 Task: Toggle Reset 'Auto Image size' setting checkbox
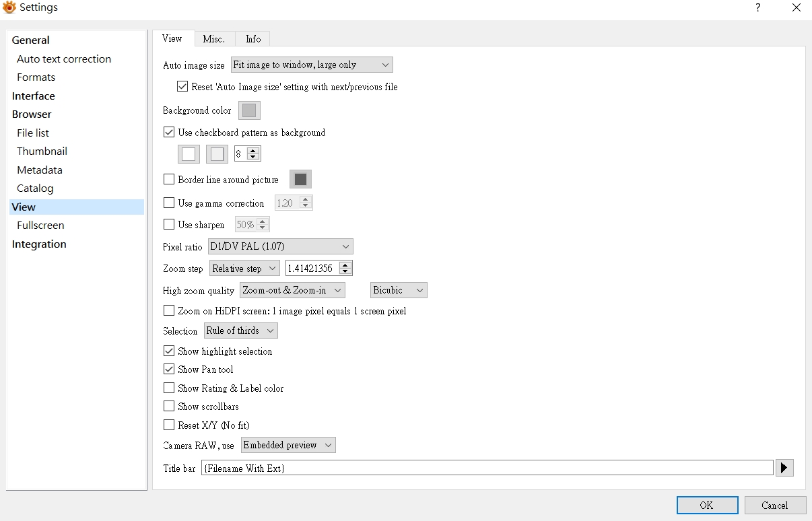[x=182, y=86]
